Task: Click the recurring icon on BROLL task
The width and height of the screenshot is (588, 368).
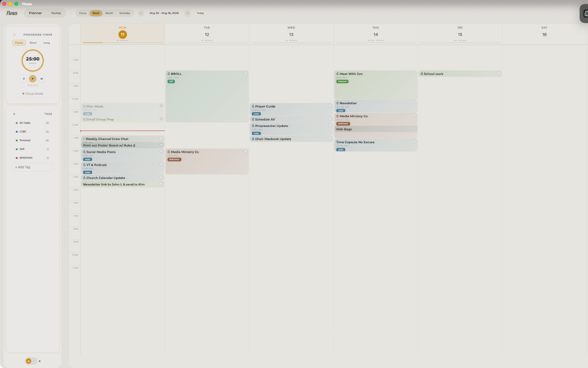Action: point(169,74)
